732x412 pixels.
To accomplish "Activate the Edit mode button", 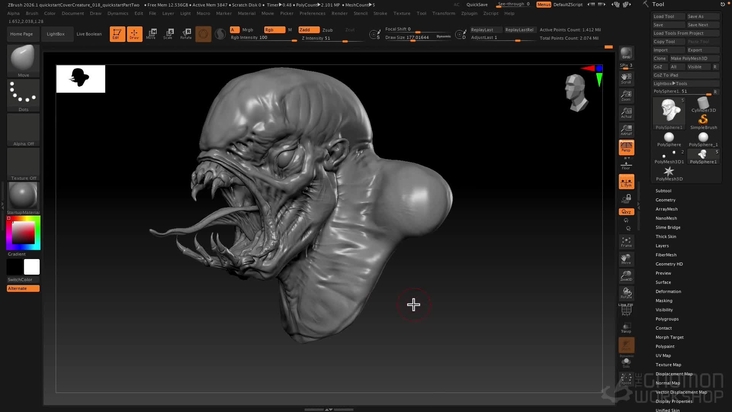I will (117, 34).
